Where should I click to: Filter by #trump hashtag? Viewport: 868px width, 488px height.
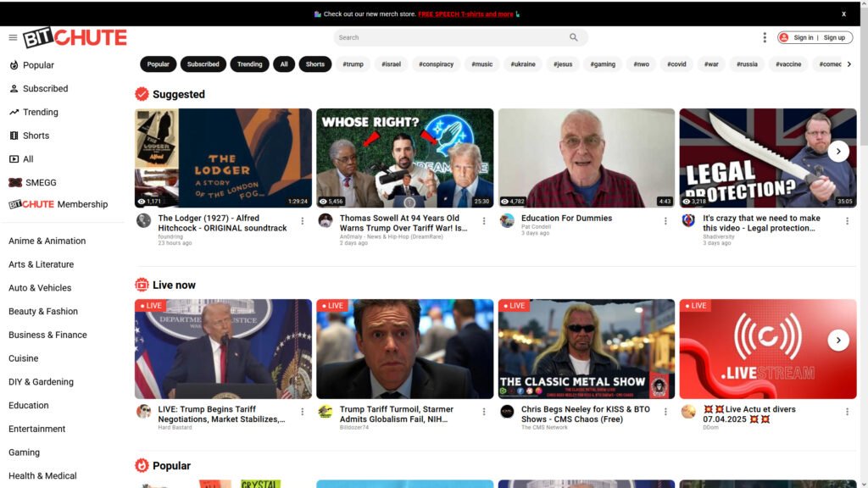pyautogui.click(x=353, y=64)
